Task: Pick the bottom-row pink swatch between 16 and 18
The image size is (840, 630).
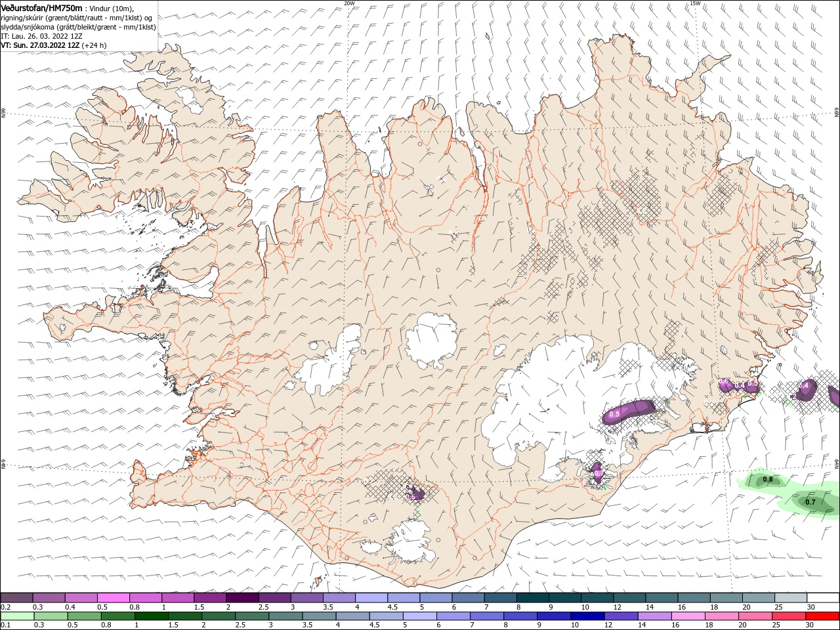Action: click(x=688, y=616)
